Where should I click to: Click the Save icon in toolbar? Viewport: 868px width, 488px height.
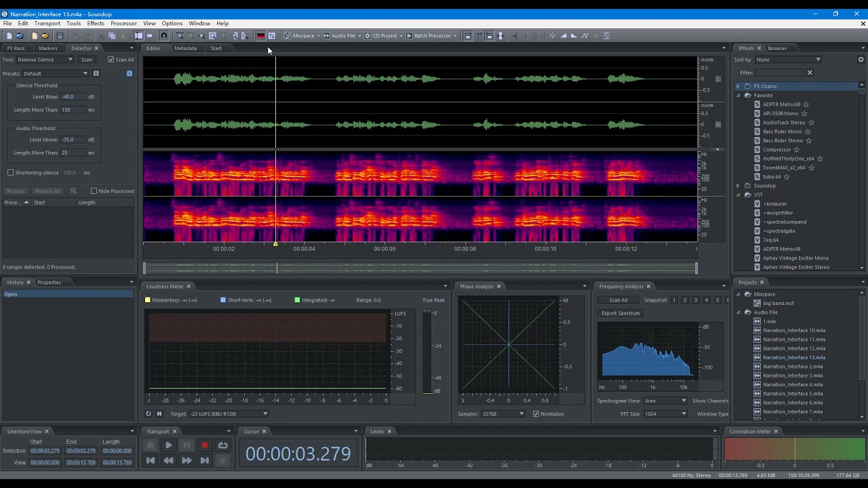pyautogui.click(x=60, y=36)
